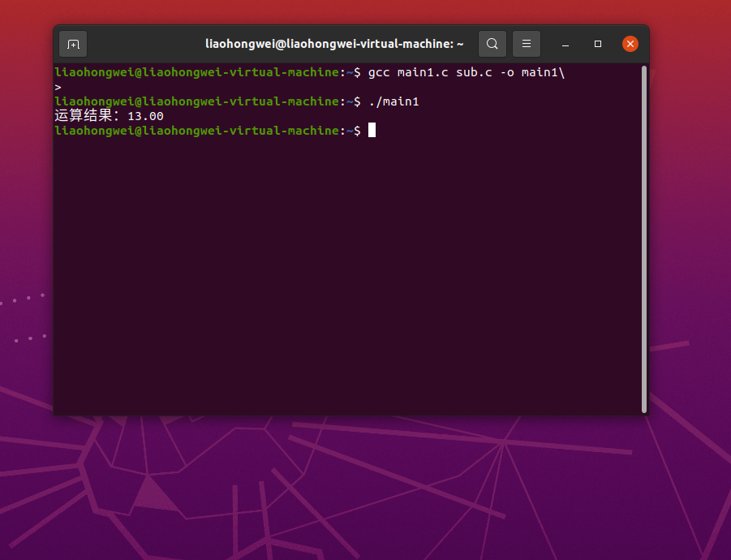The height and width of the screenshot is (560, 731).
Task: Open the hamburger menu
Action: 527,44
